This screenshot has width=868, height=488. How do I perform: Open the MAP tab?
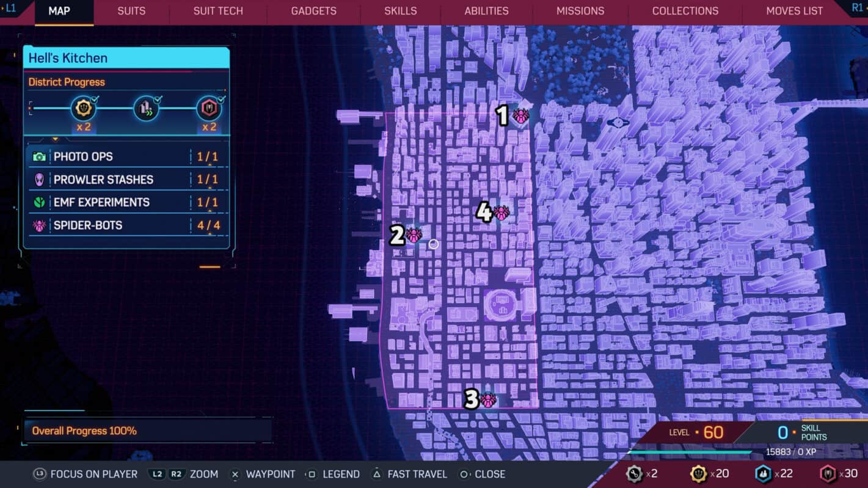tap(59, 11)
